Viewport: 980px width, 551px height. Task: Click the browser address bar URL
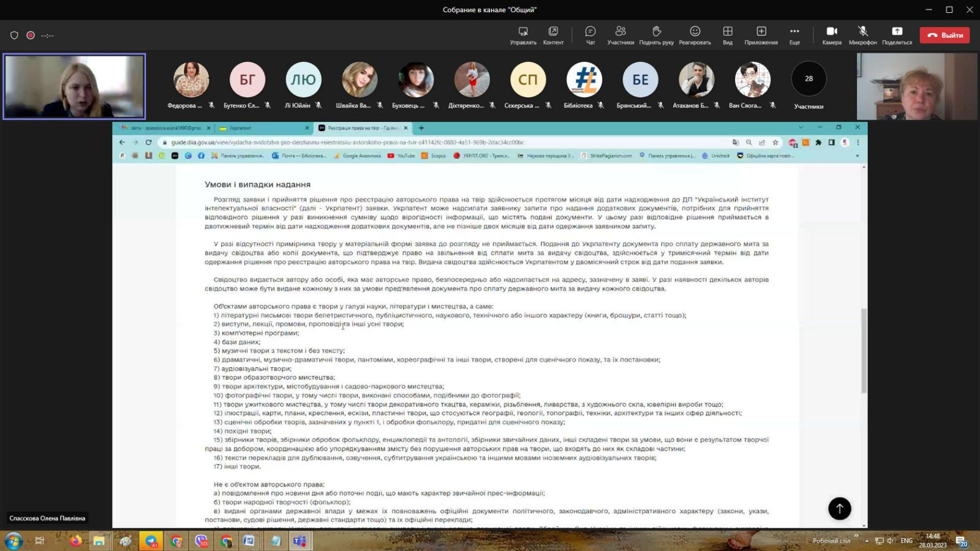tap(347, 143)
